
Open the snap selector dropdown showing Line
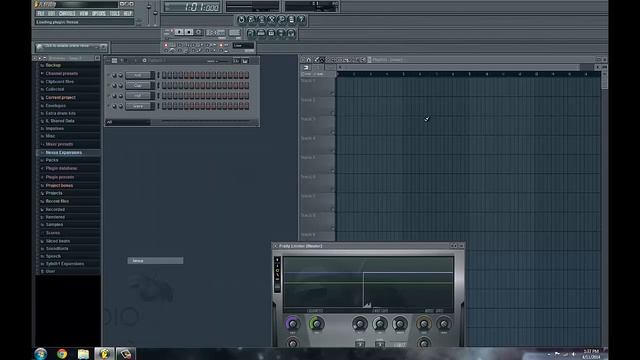[x=243, y=46]
